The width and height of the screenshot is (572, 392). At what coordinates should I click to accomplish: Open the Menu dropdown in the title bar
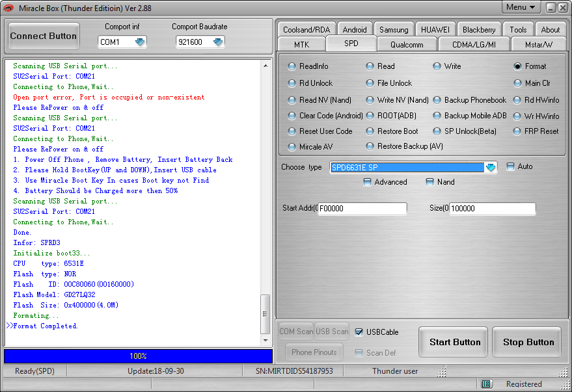point(521,7)
